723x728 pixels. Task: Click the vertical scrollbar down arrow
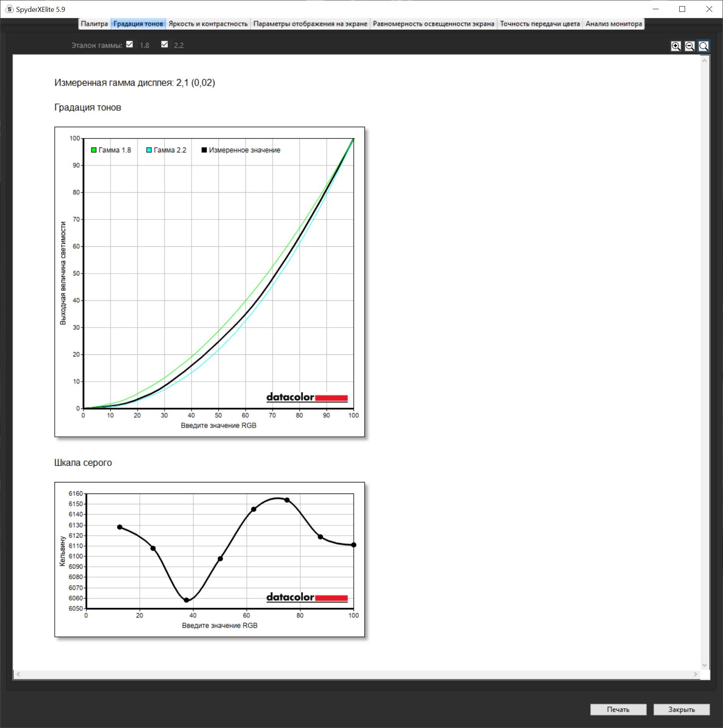coord(704,665)
